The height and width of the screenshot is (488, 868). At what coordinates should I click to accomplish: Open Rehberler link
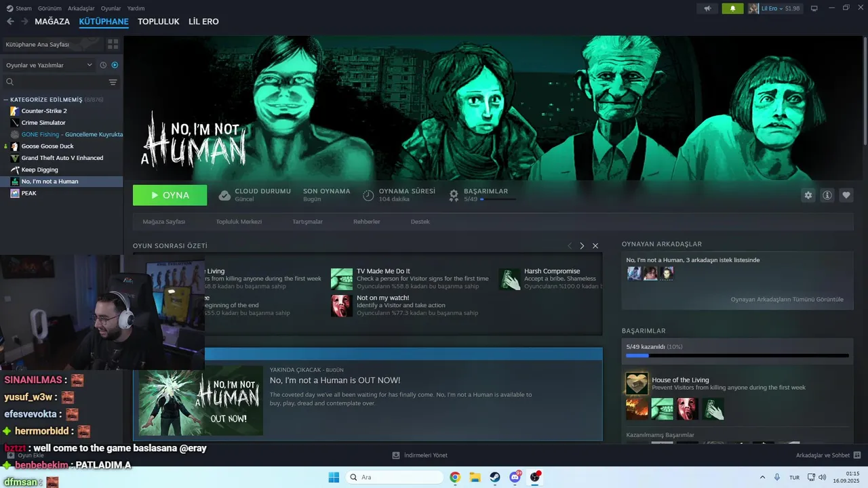pos(367,222)
